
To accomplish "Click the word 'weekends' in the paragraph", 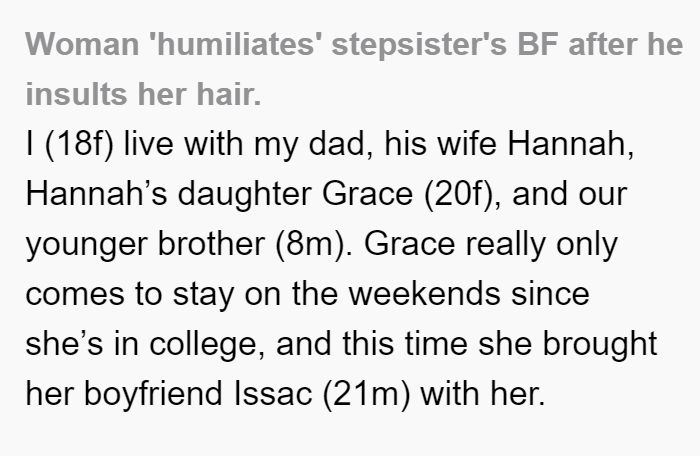I will coord(425,294).
